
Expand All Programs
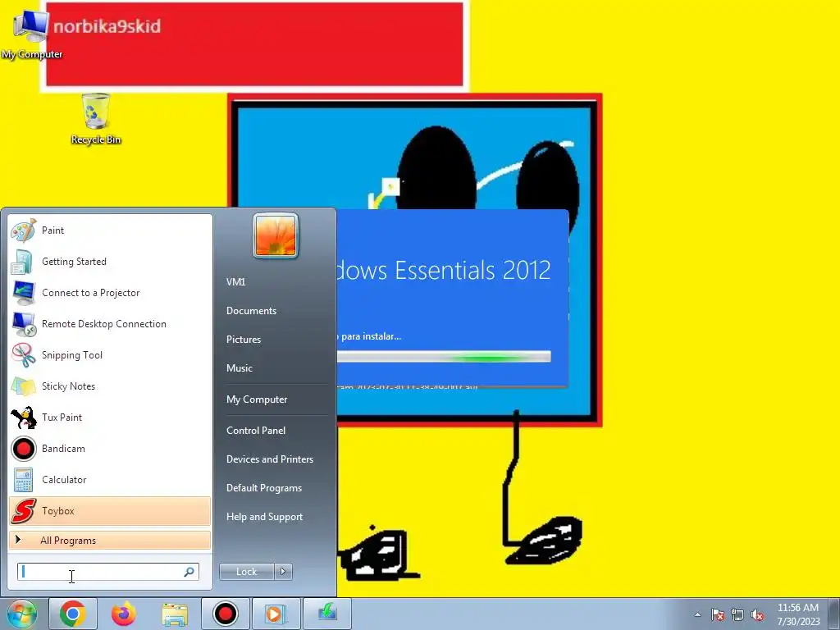(110, 540)
